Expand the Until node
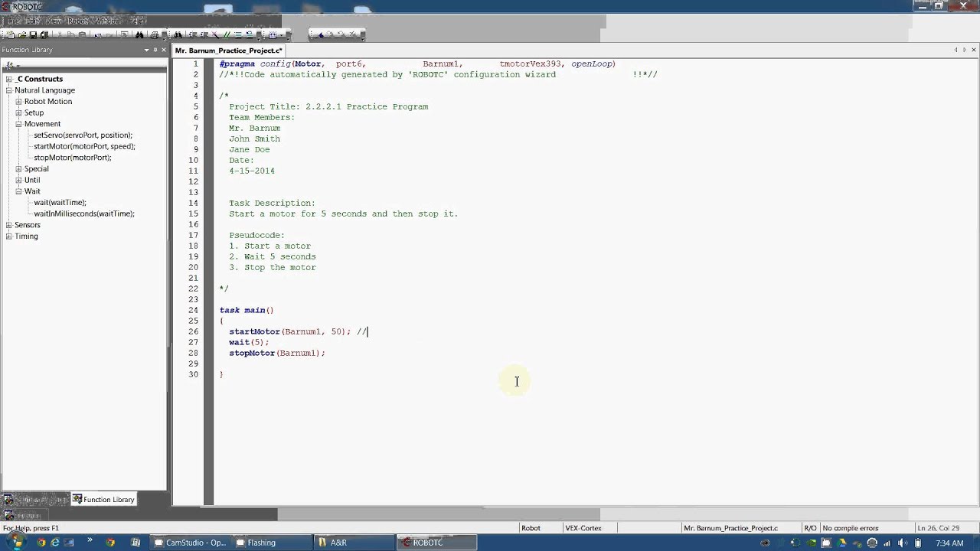The height and width of the screenshot is (551, 980). coord(18,180)
